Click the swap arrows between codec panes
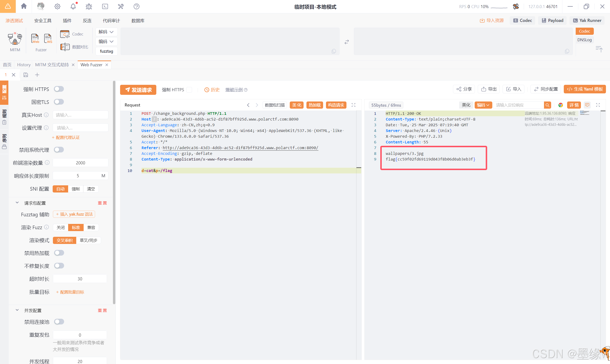This screenshot has width=610, height=364. click(x=346, y=42)
